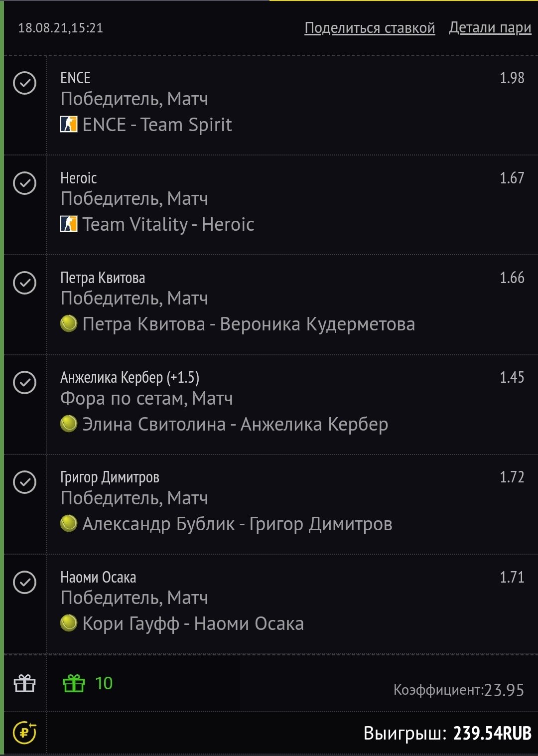538x756 pixels.
Task: Click the checkmark circle for the ENCE bet
Action: tap(24, 83)
